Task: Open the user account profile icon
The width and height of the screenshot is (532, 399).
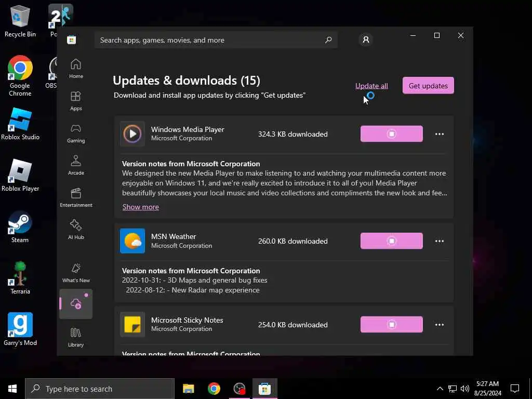Action: (x=366, y=39)
